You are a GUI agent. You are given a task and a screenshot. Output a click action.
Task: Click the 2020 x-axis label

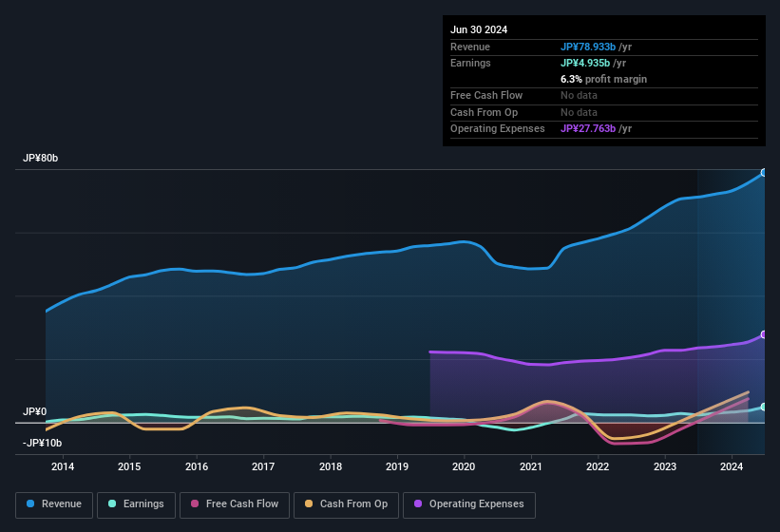464,466
